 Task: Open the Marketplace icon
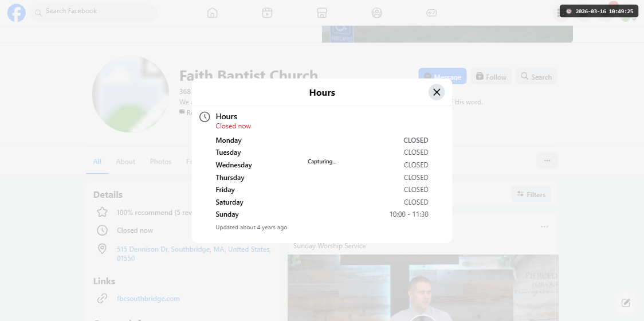[x=322, y=13]
